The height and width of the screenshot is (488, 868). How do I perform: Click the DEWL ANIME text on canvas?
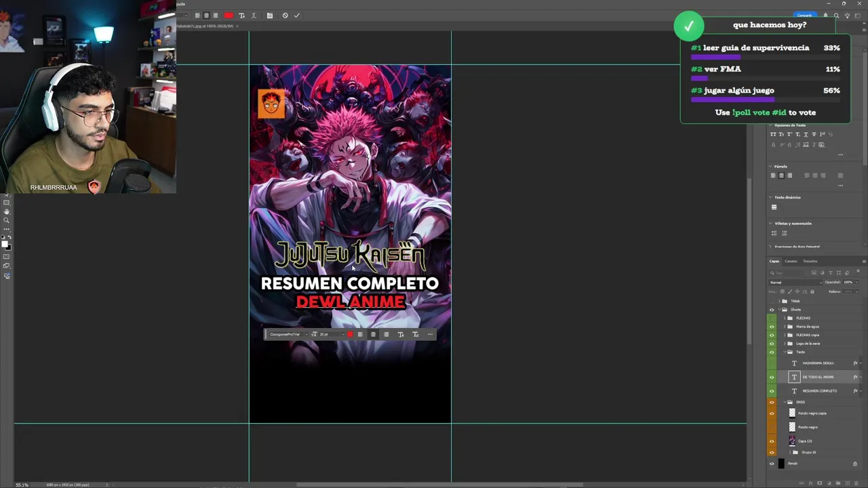[x=350, y=302]
